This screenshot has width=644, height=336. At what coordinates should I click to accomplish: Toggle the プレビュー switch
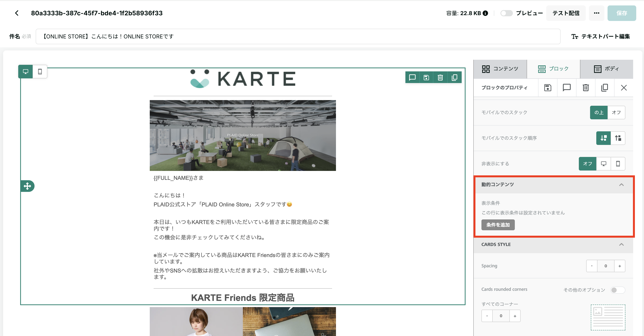point(506,13)
